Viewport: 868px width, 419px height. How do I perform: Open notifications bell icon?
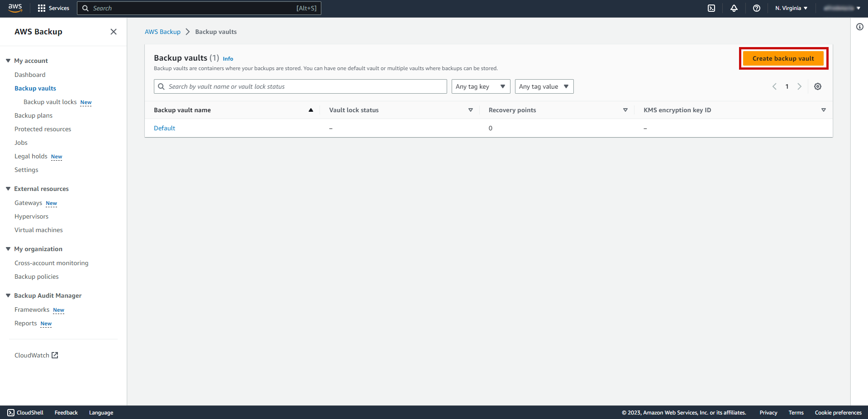pos(734,8)
